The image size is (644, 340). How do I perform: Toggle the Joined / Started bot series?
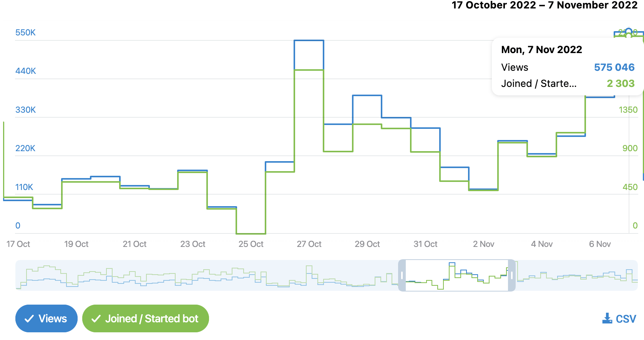[x=146, y=318]
